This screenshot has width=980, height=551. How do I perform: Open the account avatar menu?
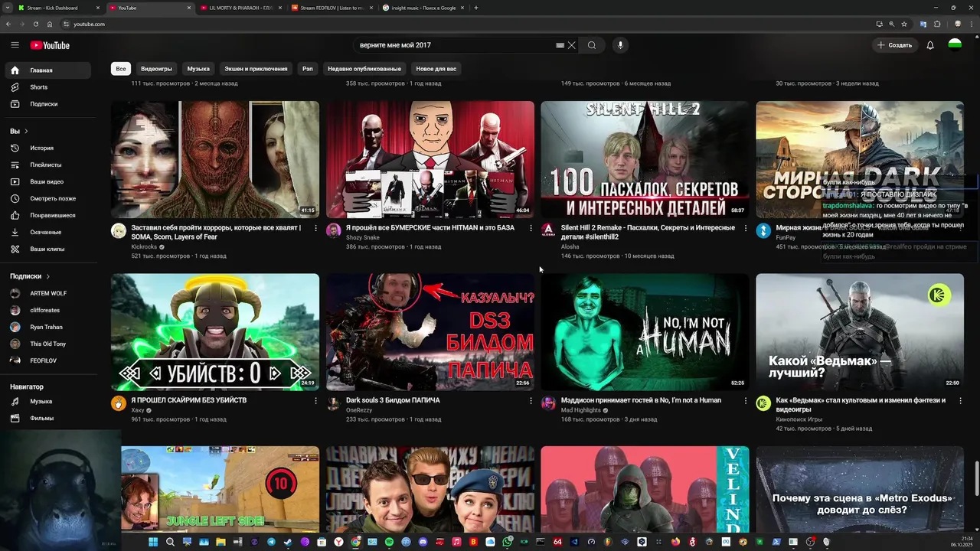click(x=955, y=45)
